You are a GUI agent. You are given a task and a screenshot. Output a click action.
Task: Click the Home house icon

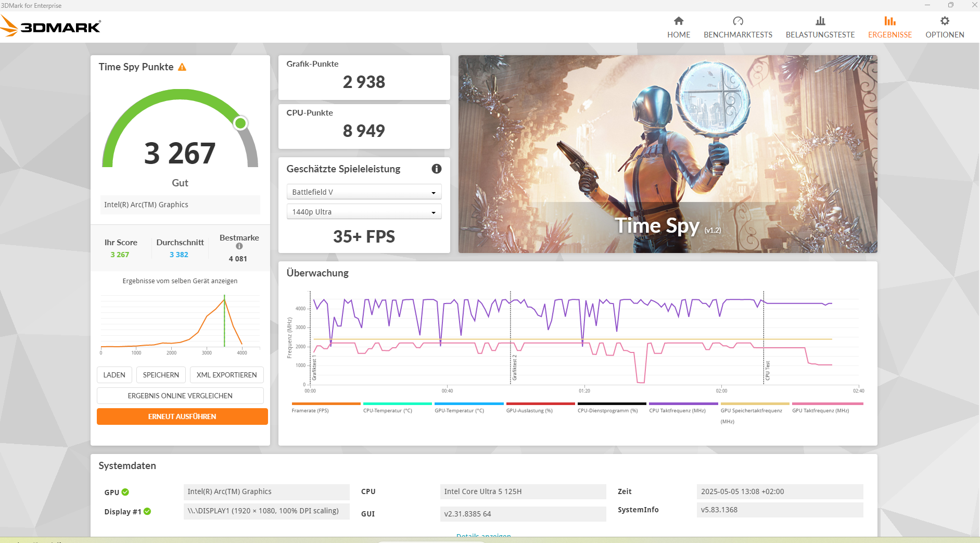pyautogui.click(x=679, y=21)
